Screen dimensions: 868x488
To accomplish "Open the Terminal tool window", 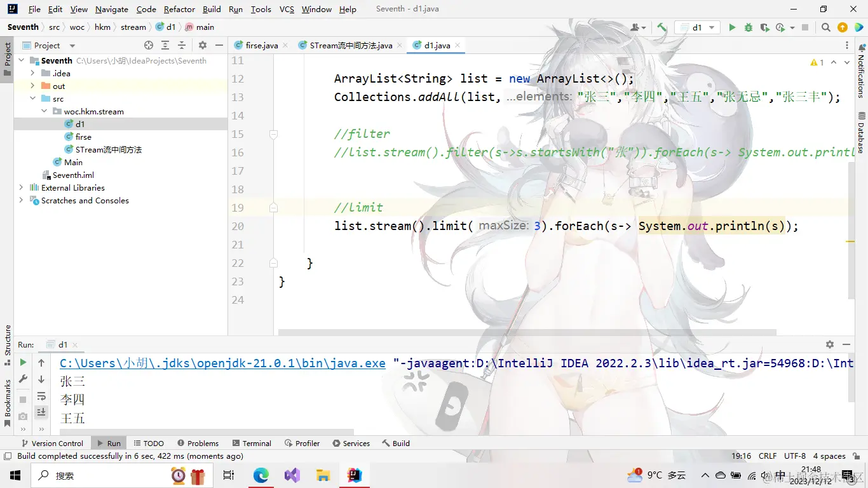I will pos(252,443).
